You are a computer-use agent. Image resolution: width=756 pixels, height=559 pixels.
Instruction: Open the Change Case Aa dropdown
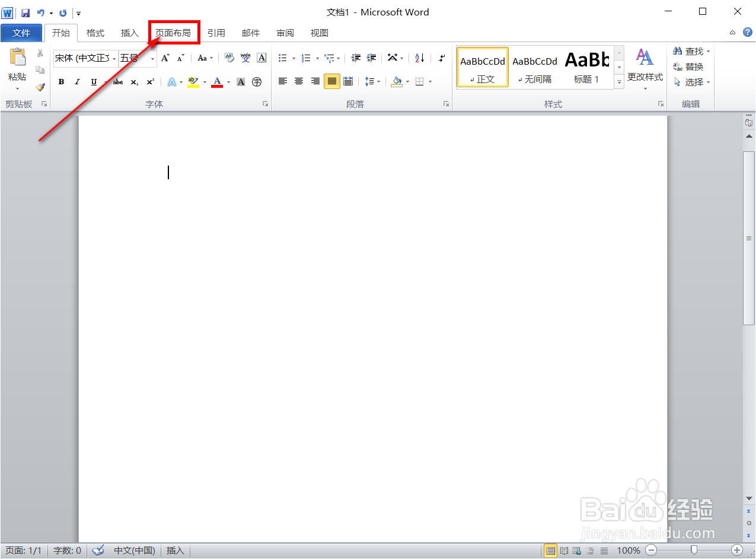click(x=205, y=58)
